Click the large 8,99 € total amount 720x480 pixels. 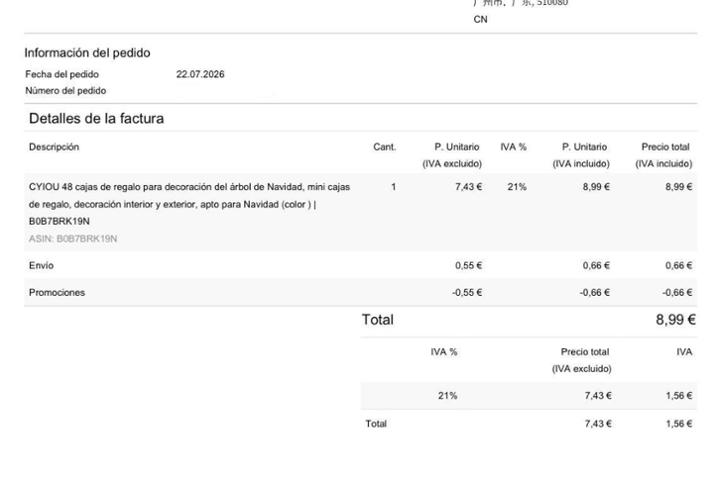point(675,320)
